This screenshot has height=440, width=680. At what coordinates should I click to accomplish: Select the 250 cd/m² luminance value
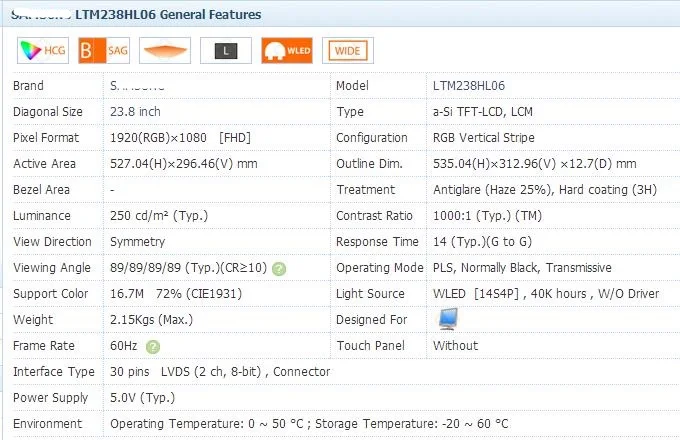click(x=159, y=216)
